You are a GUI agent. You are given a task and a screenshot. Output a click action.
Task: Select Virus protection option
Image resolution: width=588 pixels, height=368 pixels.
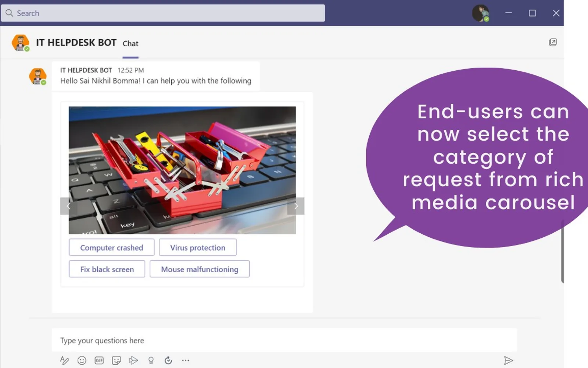point(198,248)
